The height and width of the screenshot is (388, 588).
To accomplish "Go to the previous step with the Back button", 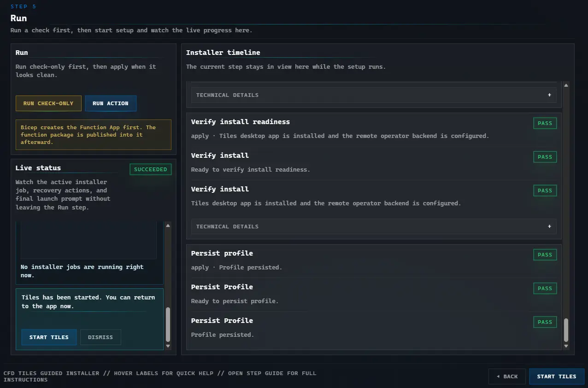I will pyautogui.click(x=507, y=376).
